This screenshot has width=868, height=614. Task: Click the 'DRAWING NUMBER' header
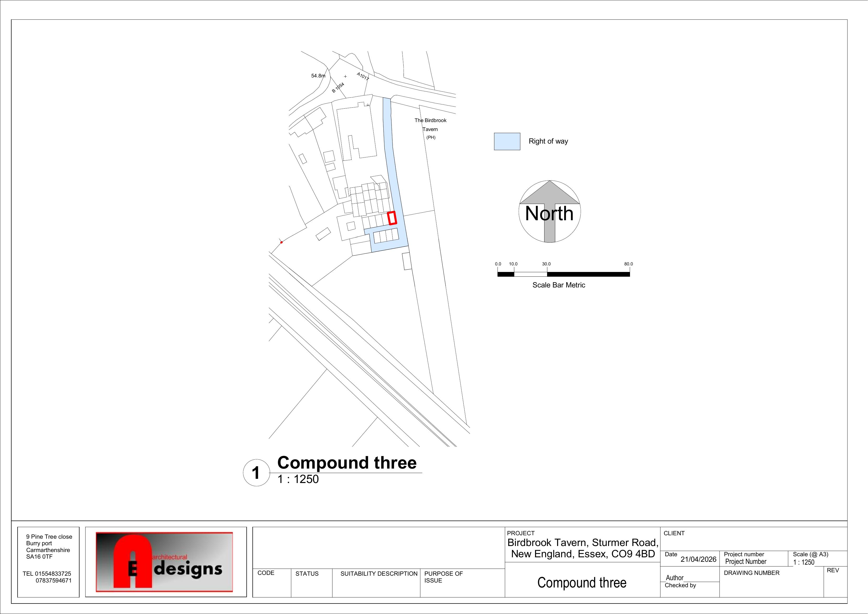coord(751,573)
